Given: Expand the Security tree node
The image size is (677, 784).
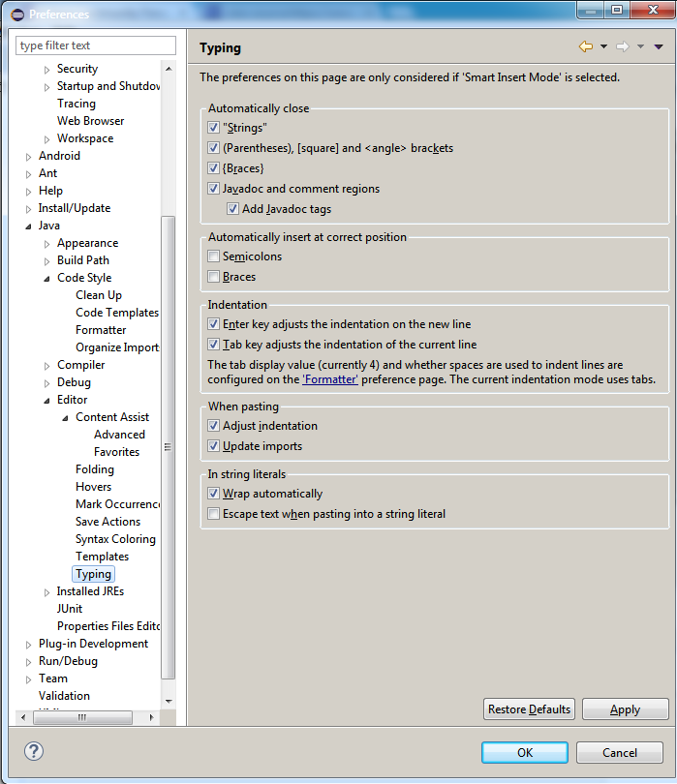Looking at the screenshot, I should [x=46, y=70].
